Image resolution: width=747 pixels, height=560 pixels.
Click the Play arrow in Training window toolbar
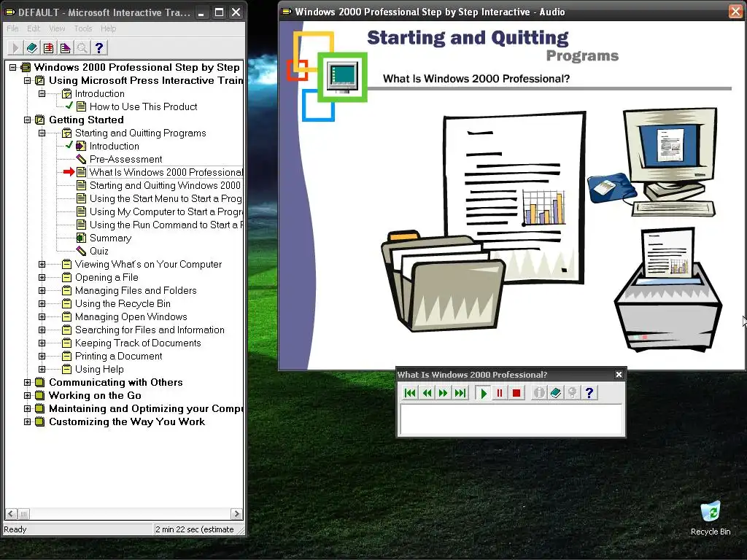15,47
